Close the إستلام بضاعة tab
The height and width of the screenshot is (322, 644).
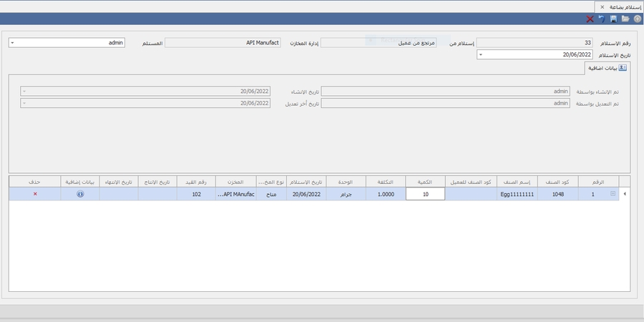(601, 6)
